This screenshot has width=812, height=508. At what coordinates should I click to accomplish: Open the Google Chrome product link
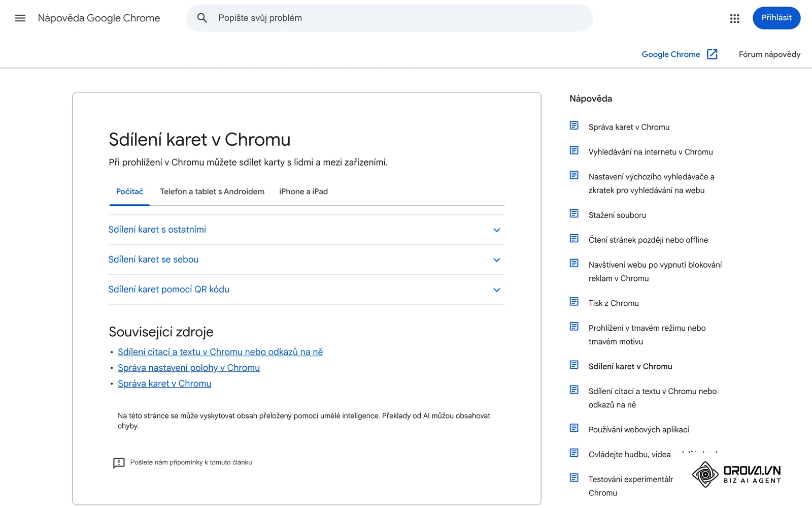coord(670,54)
